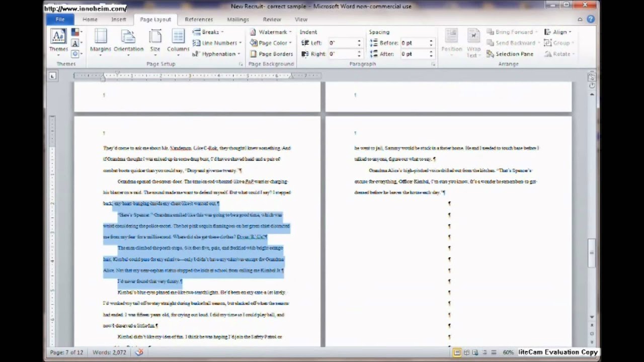
Task: Expand the Breaks dropdown
Action: [208, 32]
